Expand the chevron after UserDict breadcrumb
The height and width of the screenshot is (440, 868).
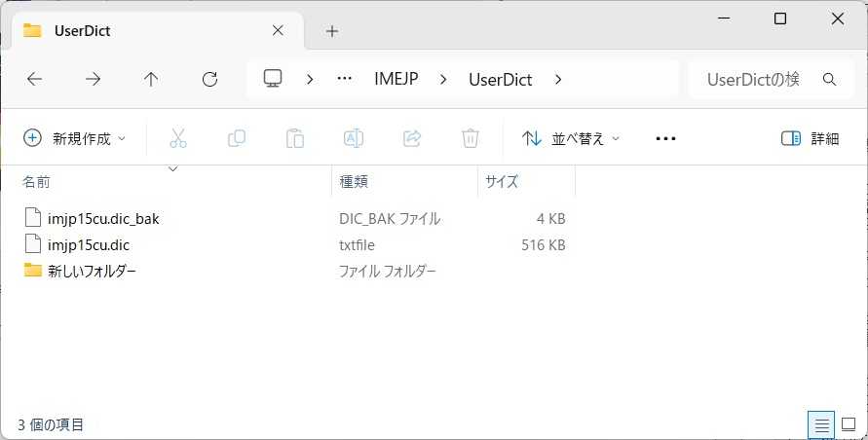click(558, 80)
